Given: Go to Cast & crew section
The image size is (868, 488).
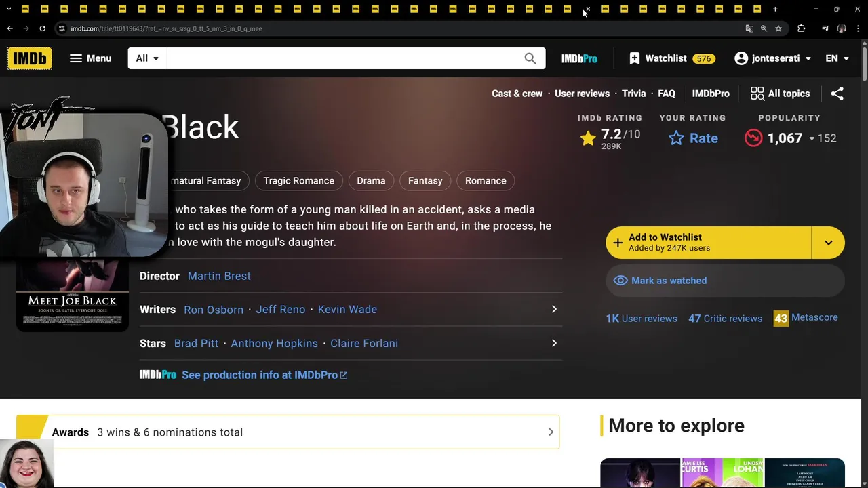Looking at the screenshot, I should tap(517, 94).
